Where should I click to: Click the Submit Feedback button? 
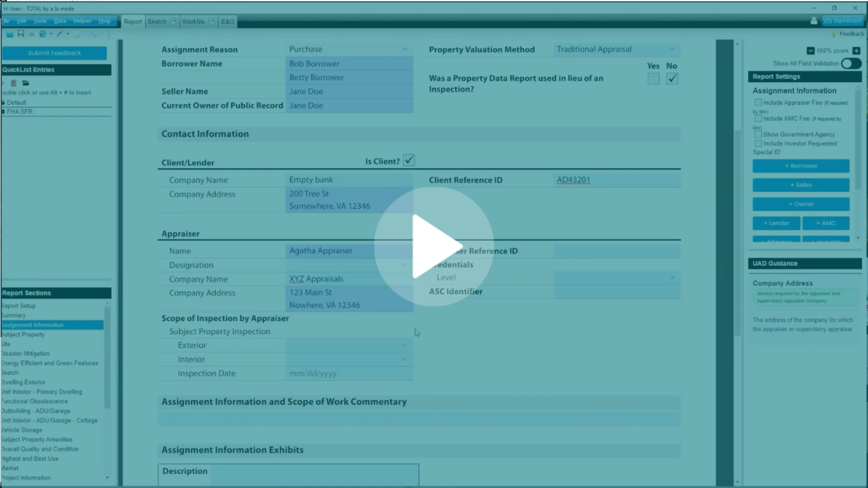click(54, 53)
